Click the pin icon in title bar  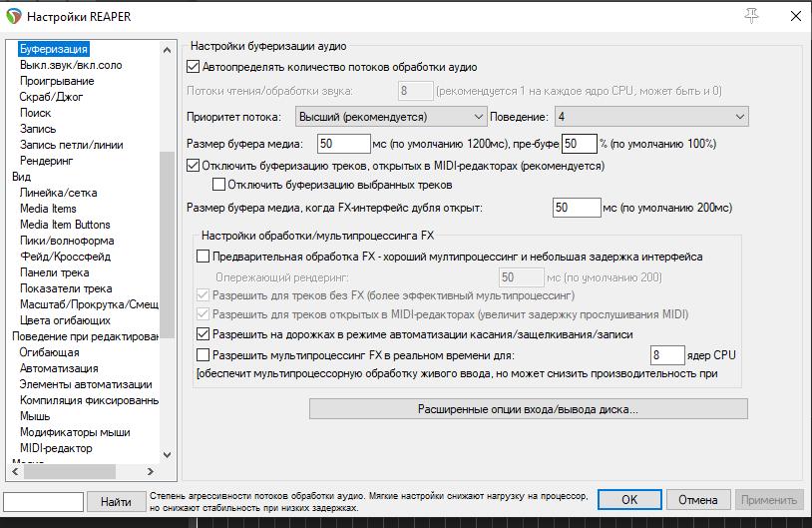click(x=751, y=16)
